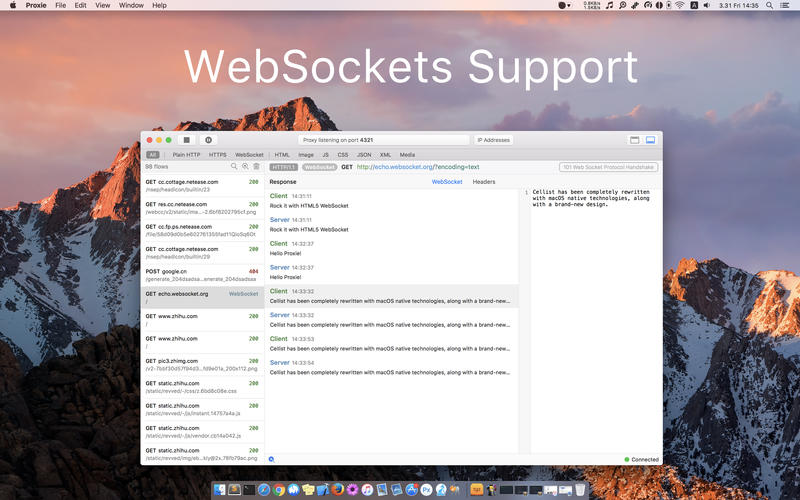
Task: Filter flows by HTTPS
Action: (x=217, y=155)
